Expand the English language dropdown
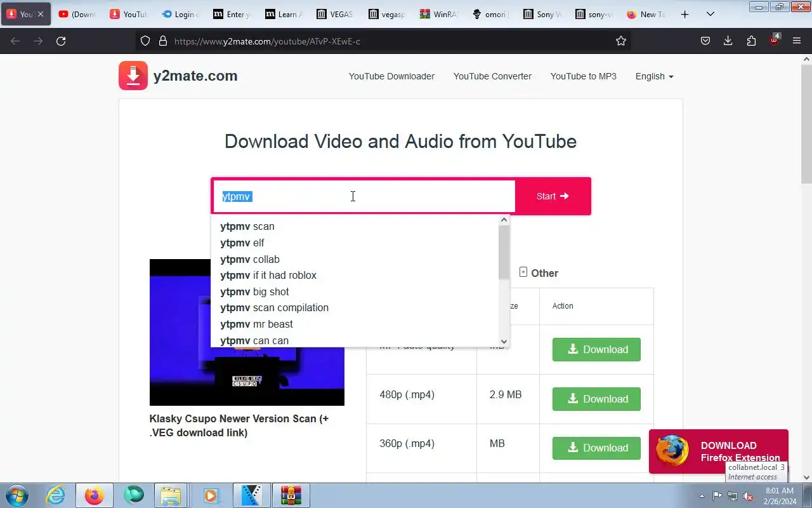The width and height of the screenshot is (812, 508). [x=654, y=76]
